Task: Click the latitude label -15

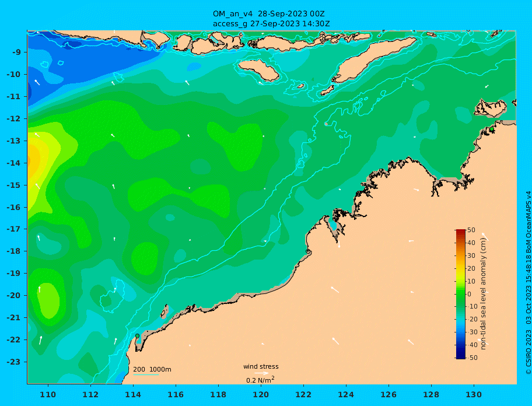Action: [x=14, y=185]
